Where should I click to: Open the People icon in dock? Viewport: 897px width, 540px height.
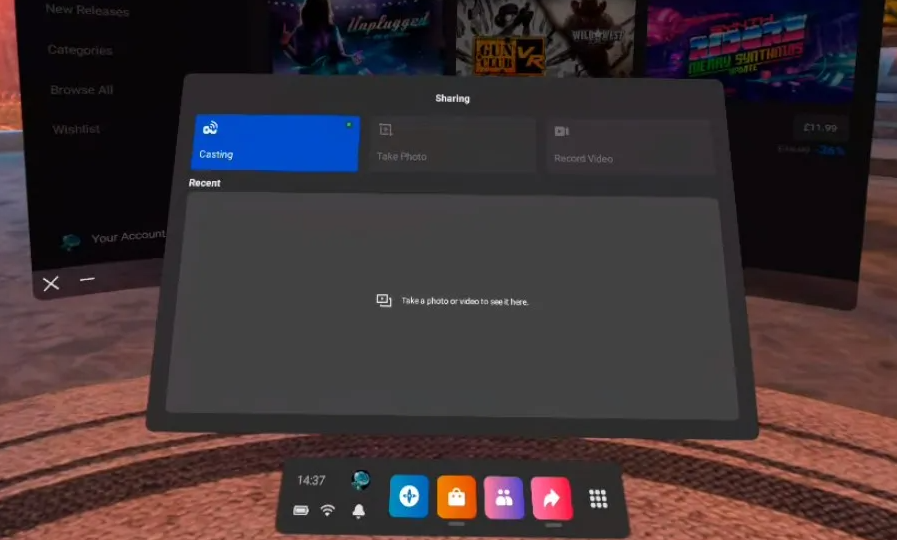(x=504, y=498)
